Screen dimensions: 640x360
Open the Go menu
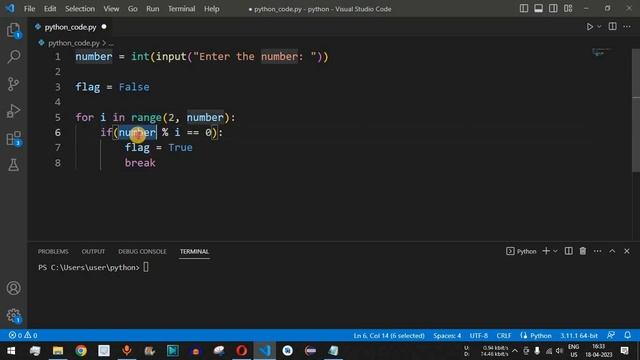click(x=133, y=9)
